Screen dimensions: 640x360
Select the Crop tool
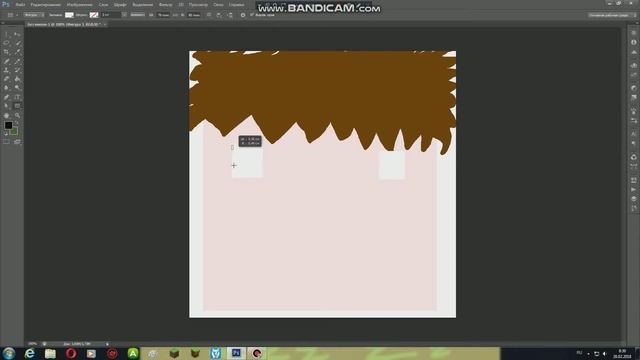click(7, 52)
